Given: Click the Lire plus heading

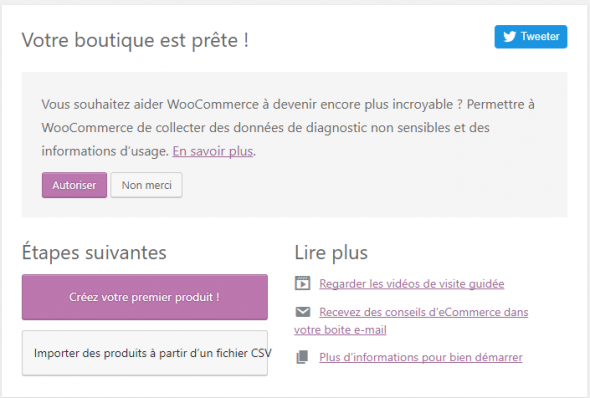Looking at the screenshot, I should point(331,252).
